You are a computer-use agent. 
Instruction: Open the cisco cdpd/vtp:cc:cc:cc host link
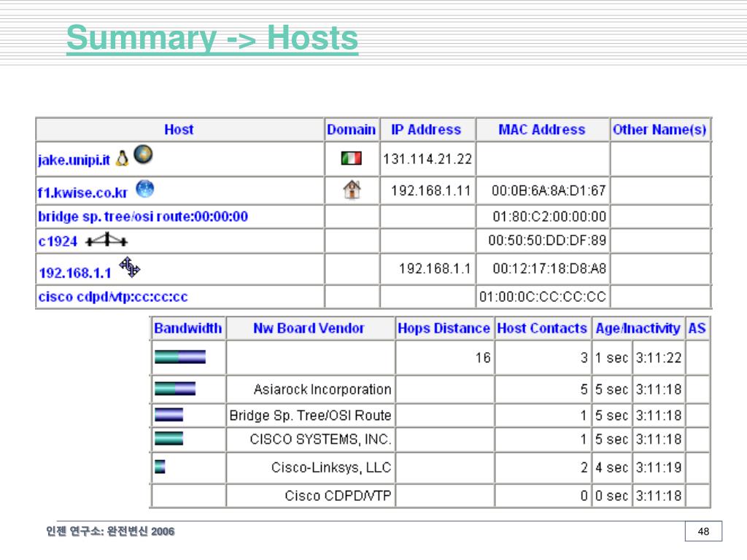pos(113,297)
